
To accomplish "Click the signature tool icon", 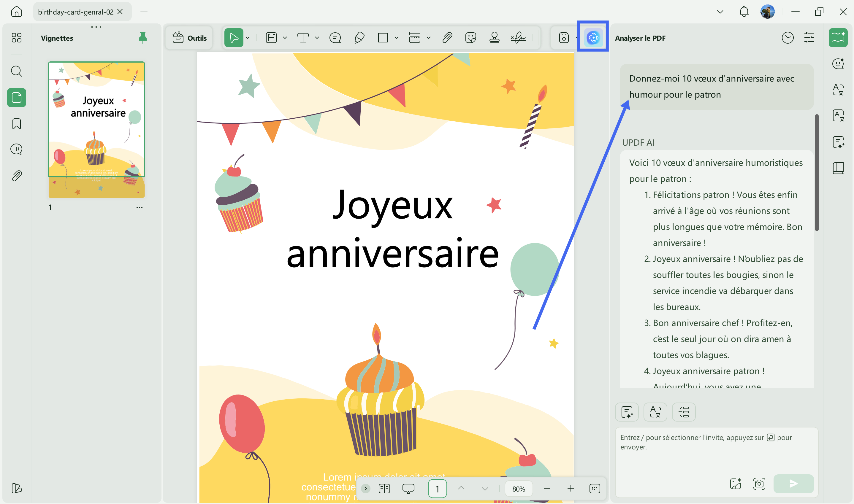I will click(519, 37).
